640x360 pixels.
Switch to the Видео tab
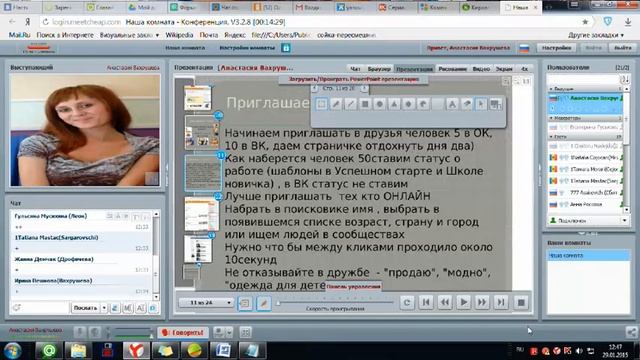[x=481, y=69]
